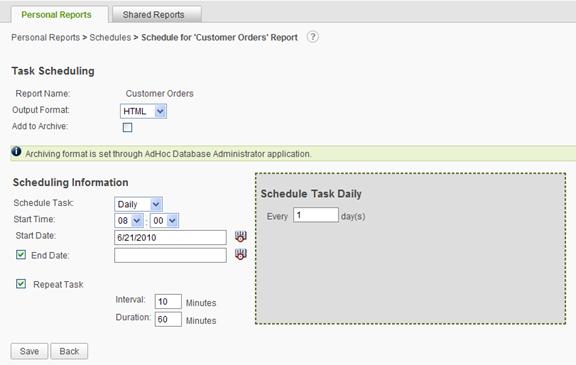
Task: Uncheck the Repeat Task checkbox
Action: pyautogui.click(x=21, y=284)
